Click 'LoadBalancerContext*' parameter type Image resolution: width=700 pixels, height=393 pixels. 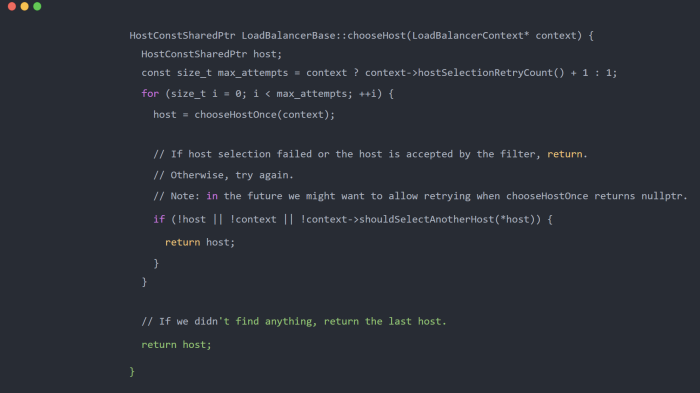[x=471, y=36]
